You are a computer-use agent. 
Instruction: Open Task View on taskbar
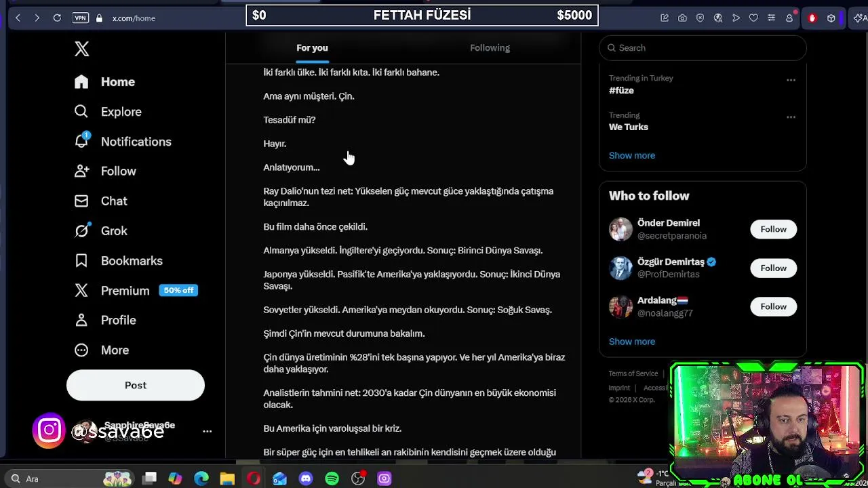point(150,479)
